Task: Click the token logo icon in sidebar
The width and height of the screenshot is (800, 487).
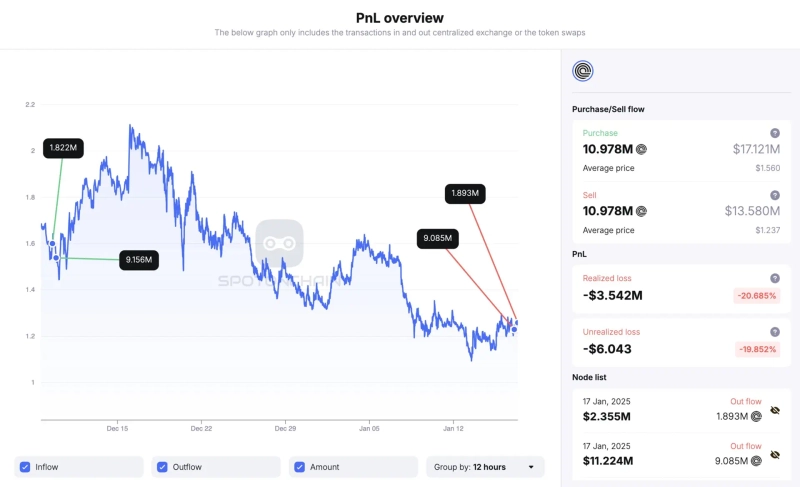Action: (x=582, y=71)
